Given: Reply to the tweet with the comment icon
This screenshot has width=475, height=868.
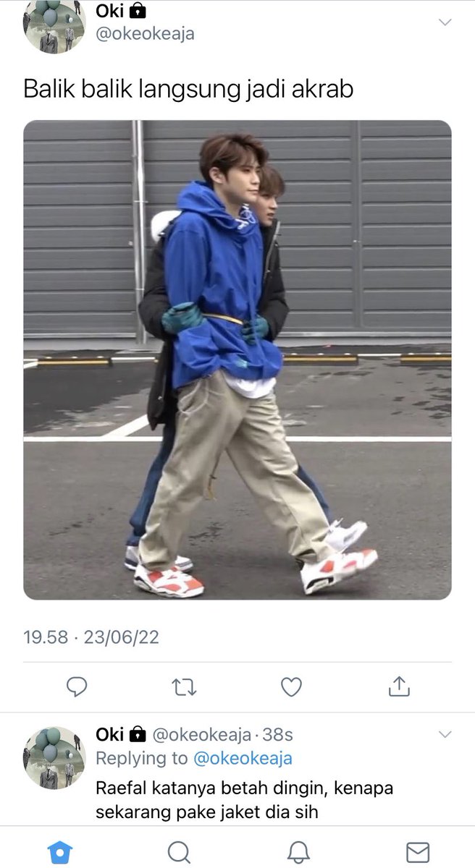Looking at the screenshot, I should (77, 686).
